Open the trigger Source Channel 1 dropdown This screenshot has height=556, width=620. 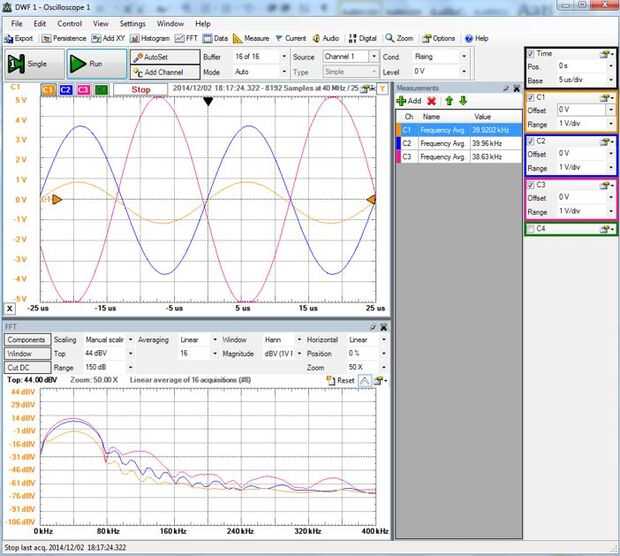click(350, 57)
